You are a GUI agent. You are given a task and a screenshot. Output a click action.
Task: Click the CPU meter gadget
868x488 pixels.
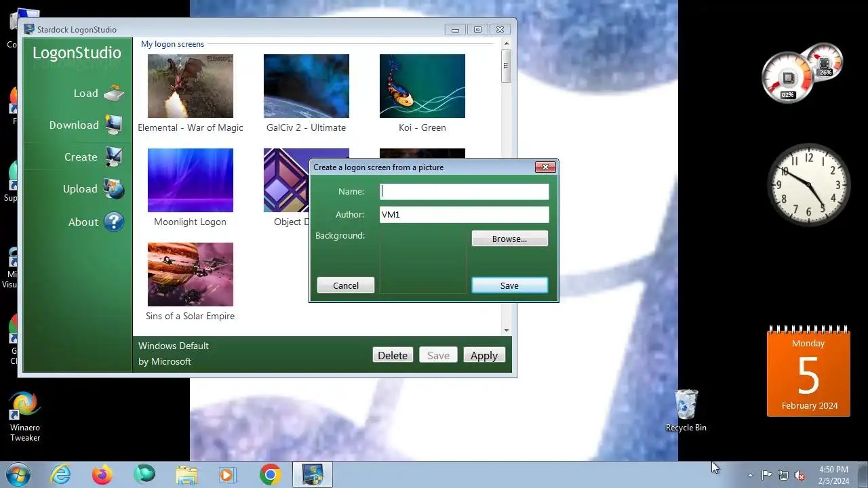(802, 73)
